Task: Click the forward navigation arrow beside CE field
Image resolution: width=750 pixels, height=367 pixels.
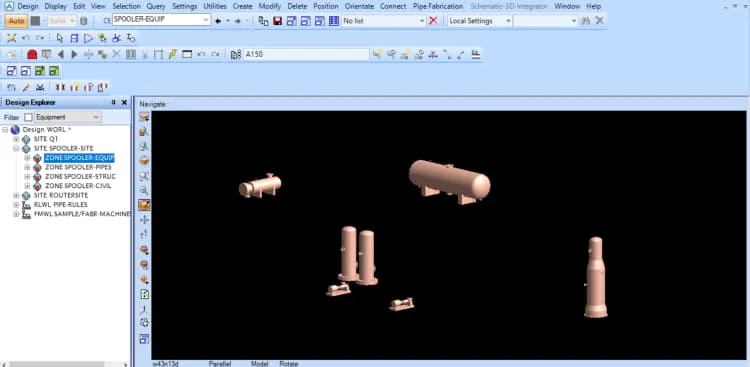Action: 237,21
